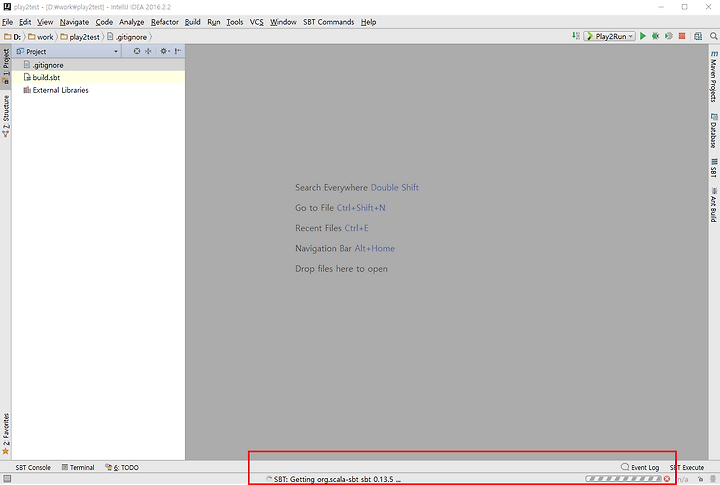Open SBT Console tool window
The height and width of the screenshot is (485, 720).
click(33, 468)
